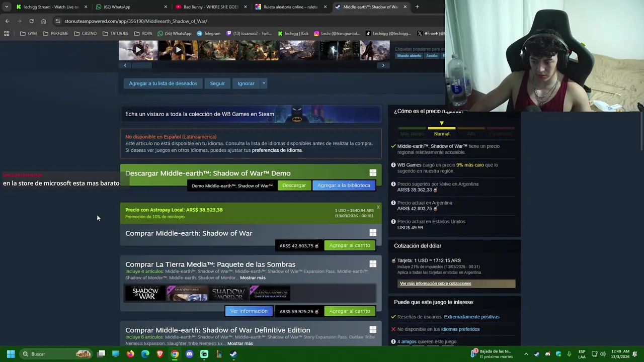Expand the dropdown arrow beside Ignorar

coord(263,83)
